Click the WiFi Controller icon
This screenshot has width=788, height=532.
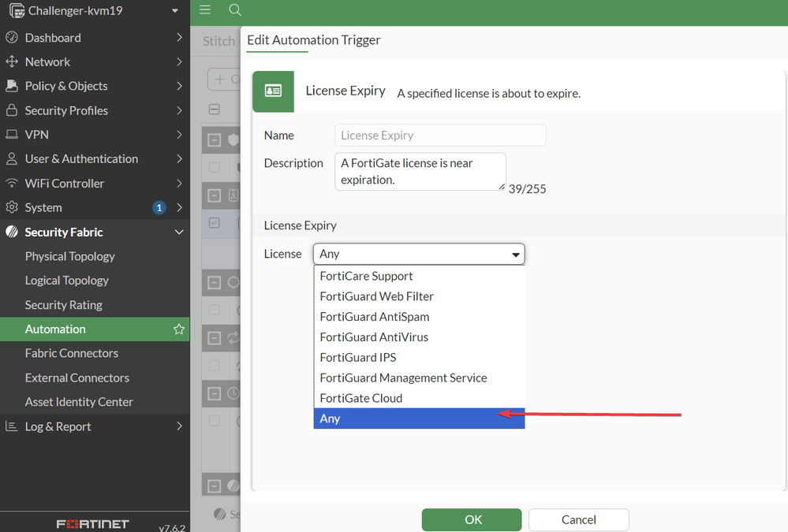tap(12, 184)
